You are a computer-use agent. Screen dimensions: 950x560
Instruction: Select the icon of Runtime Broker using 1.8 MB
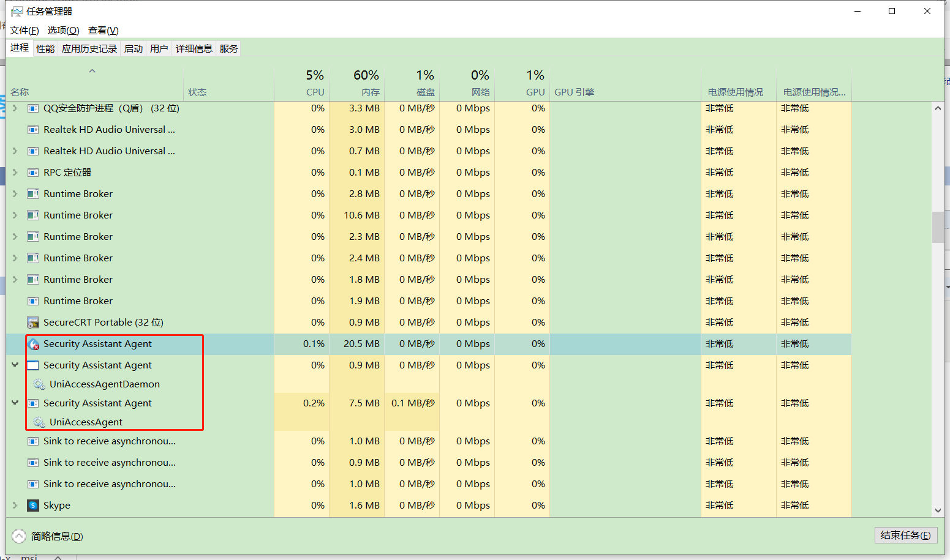pos(33,280)
